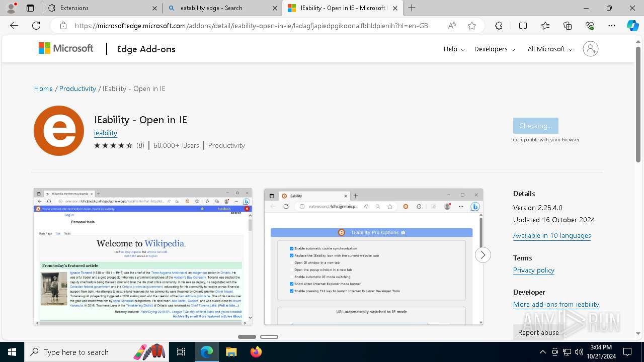Open Split screen icon
The image size is (644, 362).
coord(523,26)
